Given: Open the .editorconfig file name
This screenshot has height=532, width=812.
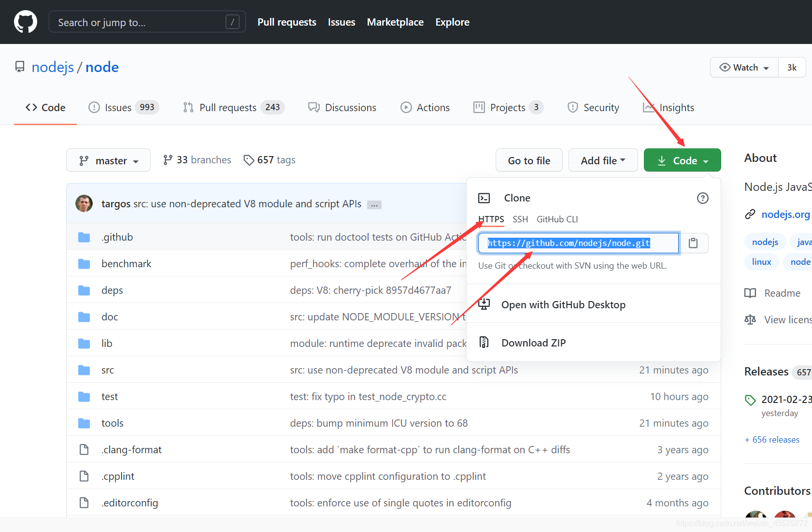Looking at the screenshot, I should click(x=129, y=503).
